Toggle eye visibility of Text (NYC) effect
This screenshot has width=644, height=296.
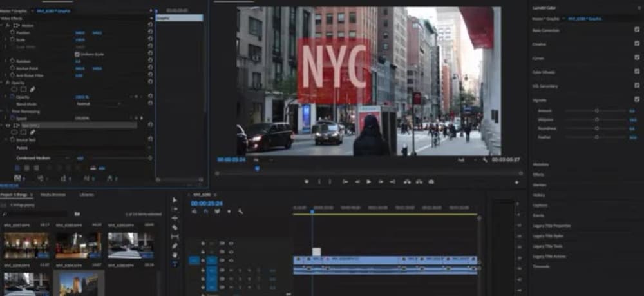point(8,125)
